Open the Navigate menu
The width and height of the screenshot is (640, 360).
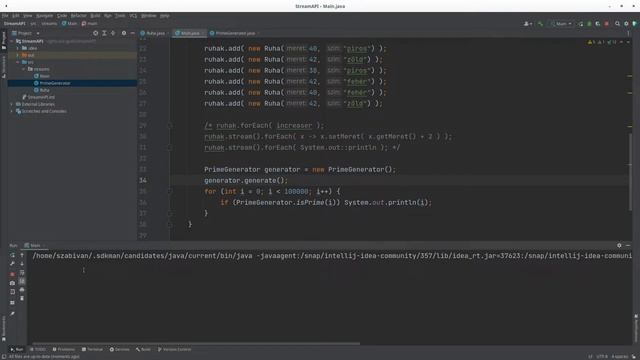tap(44, 16)
